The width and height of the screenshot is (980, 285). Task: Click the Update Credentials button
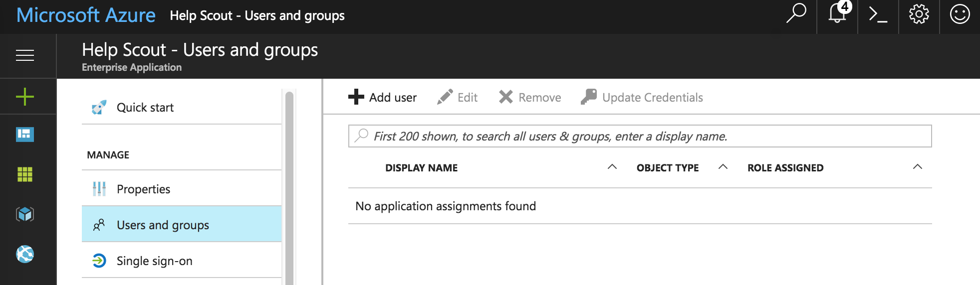[x=642, y=97]
